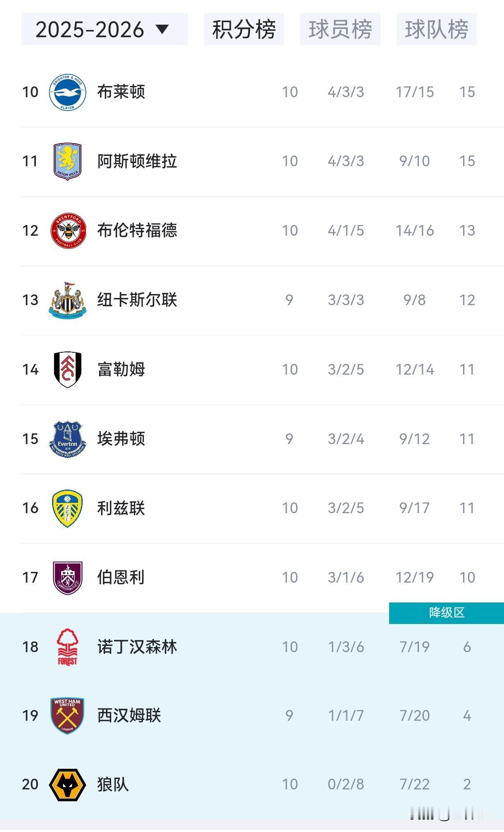Click the Leeds United badge

67,508
